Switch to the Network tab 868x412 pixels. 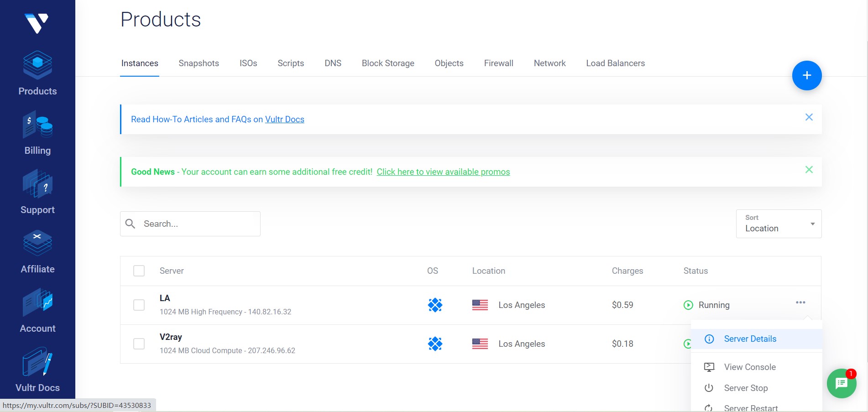tap(549, 63)
